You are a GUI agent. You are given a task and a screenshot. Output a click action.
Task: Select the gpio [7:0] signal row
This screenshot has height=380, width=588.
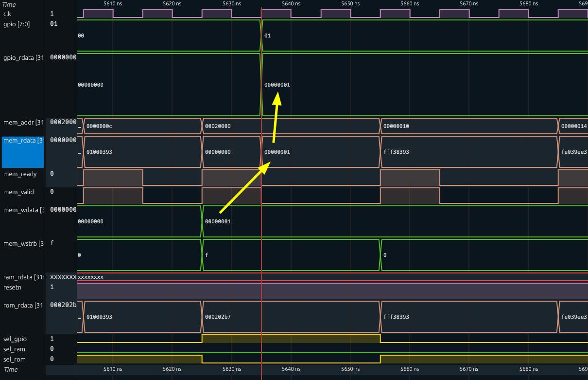[17, 24]
